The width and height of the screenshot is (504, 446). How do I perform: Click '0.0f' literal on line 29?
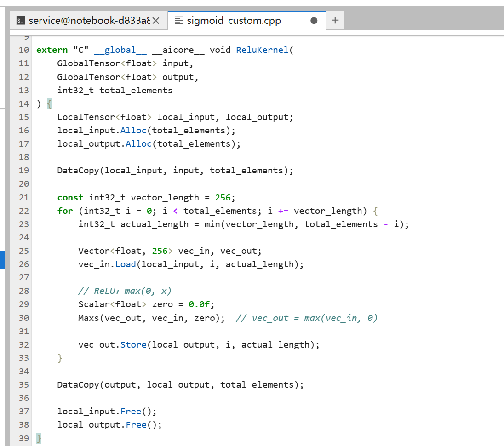tap(199, 304)
